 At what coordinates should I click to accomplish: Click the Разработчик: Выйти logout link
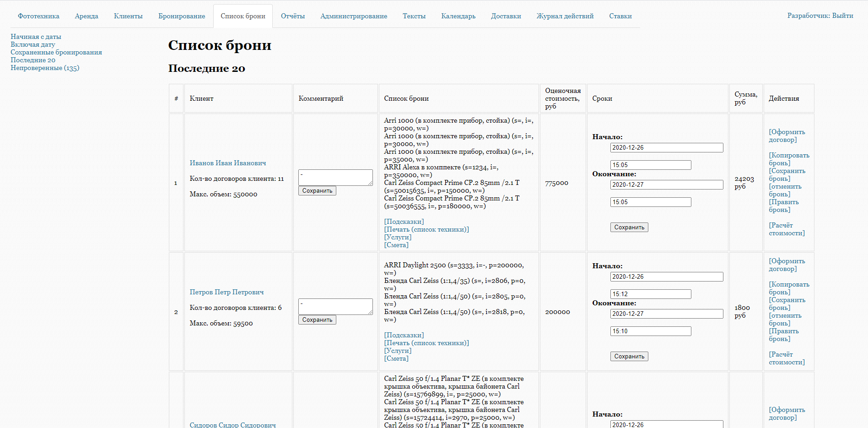[820, 16]
